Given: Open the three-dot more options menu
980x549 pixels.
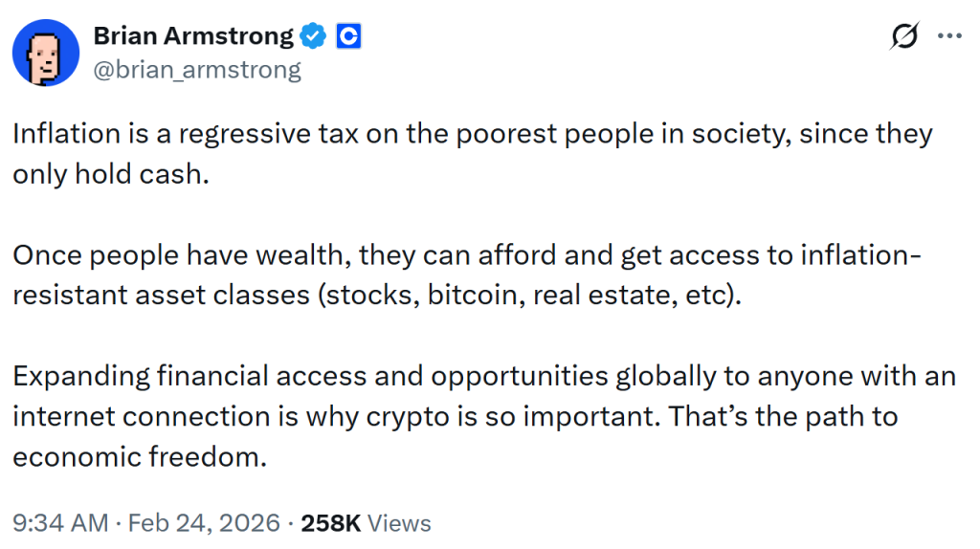Looking at the screenshot, I should click(948, 36).
